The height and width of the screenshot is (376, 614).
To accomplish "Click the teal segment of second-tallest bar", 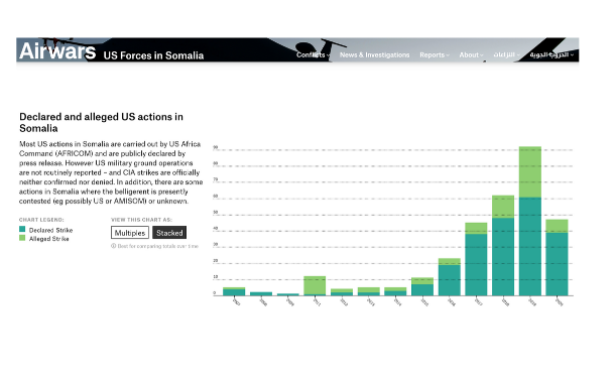I will pos(503,257).
